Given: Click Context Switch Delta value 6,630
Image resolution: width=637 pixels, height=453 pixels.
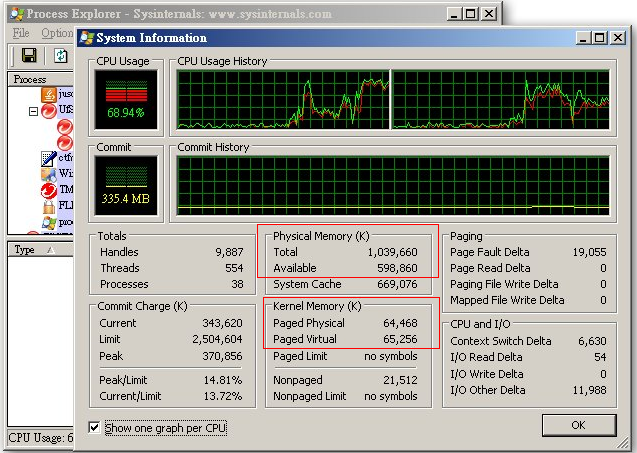Looking at the screenshot, I should click(x=592, y=341).
